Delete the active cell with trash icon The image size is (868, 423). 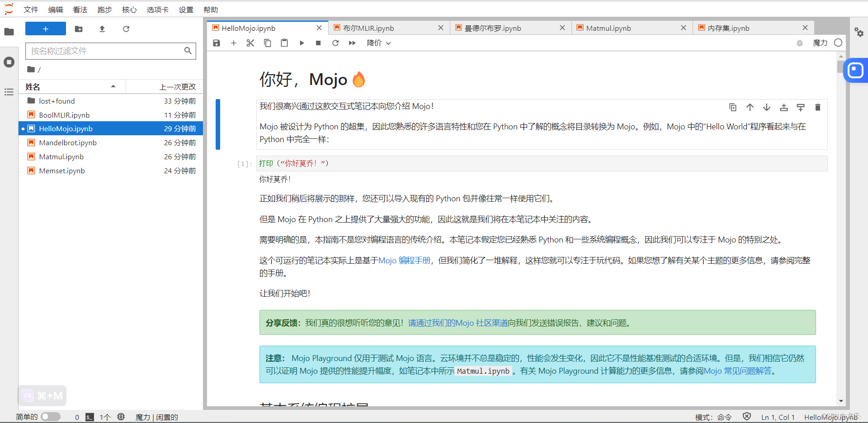pos(817,107)
